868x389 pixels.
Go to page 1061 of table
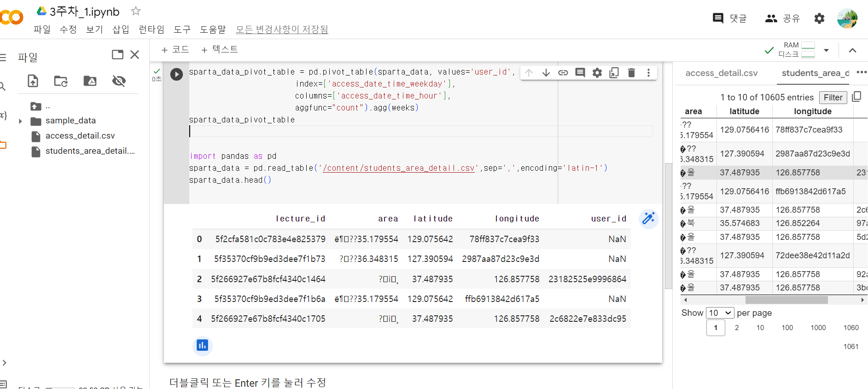[x=851, y=347]
